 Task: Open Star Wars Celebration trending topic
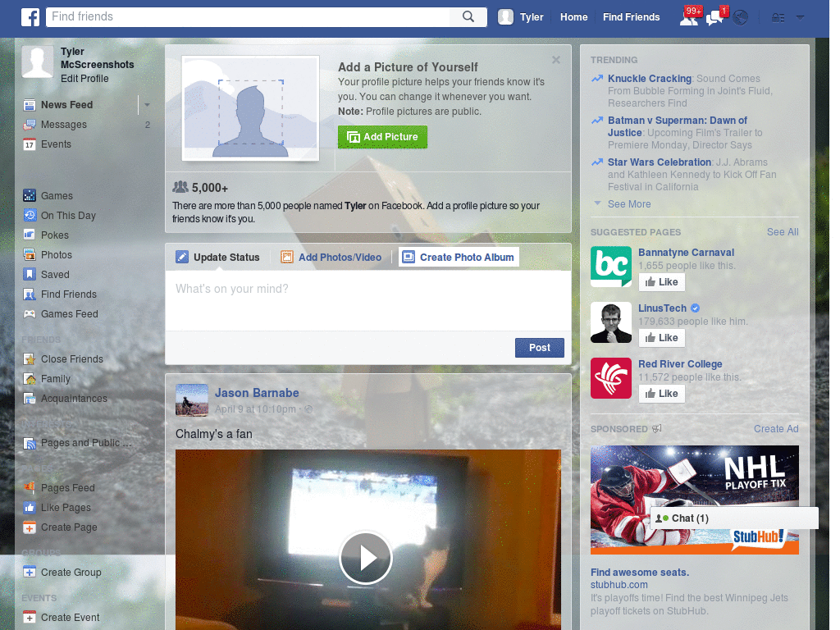pos(659,162)
